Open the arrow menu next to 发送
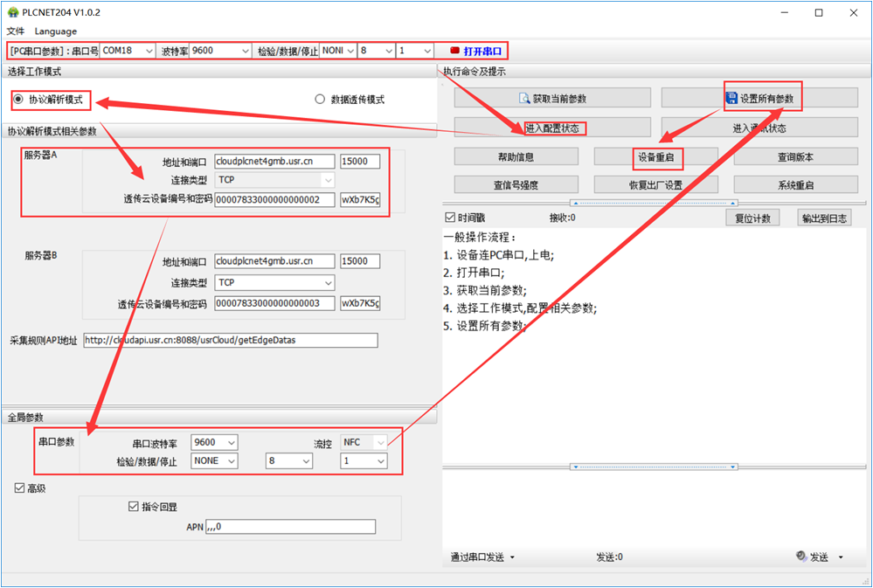Screen dimensions: 873x588 841,557
